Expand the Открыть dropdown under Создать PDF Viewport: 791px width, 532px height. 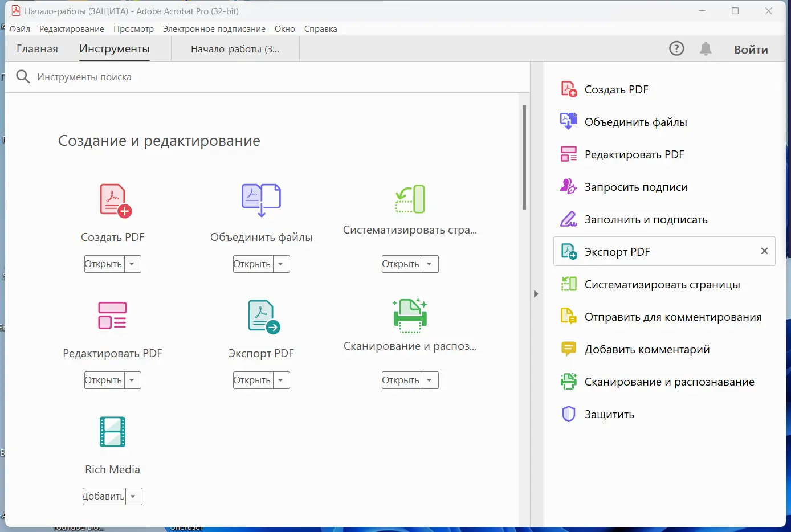[132, 264]
